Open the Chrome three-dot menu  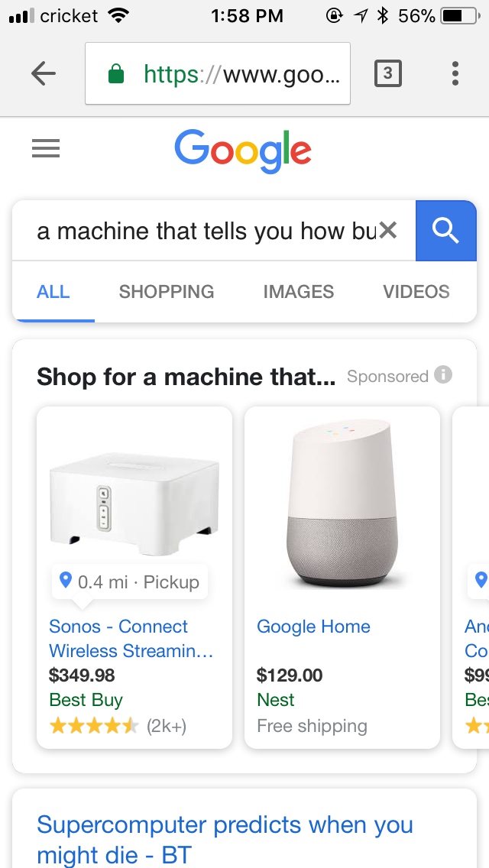click(455, 73)
